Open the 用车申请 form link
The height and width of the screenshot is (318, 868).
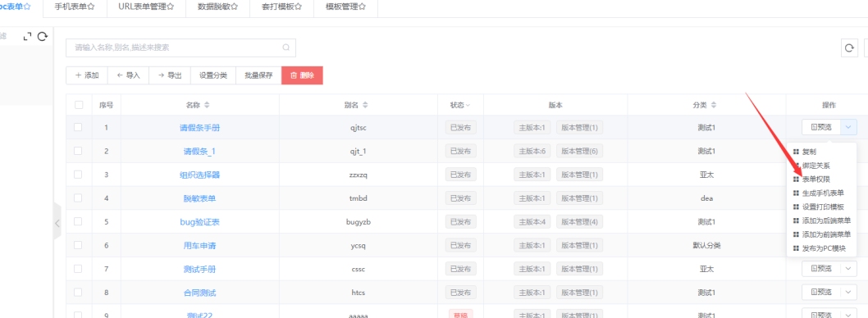[x=200, y=245]
